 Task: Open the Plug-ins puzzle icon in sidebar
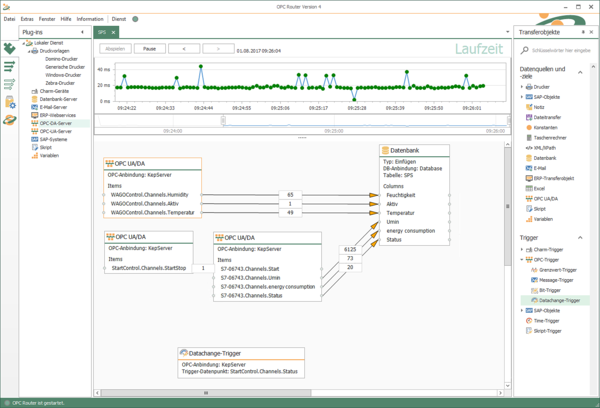[x=9, y=48]
